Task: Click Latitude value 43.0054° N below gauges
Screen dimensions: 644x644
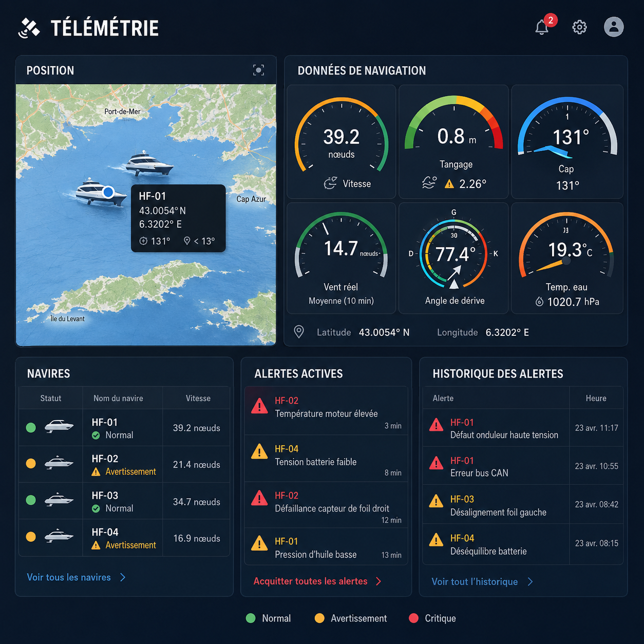Action: coord(384,332)
